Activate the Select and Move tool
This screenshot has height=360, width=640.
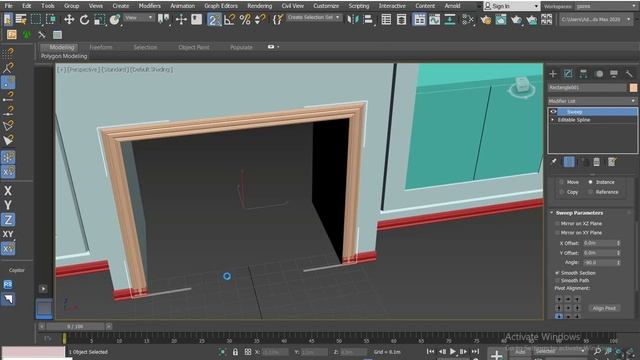(x=69, y=19)
